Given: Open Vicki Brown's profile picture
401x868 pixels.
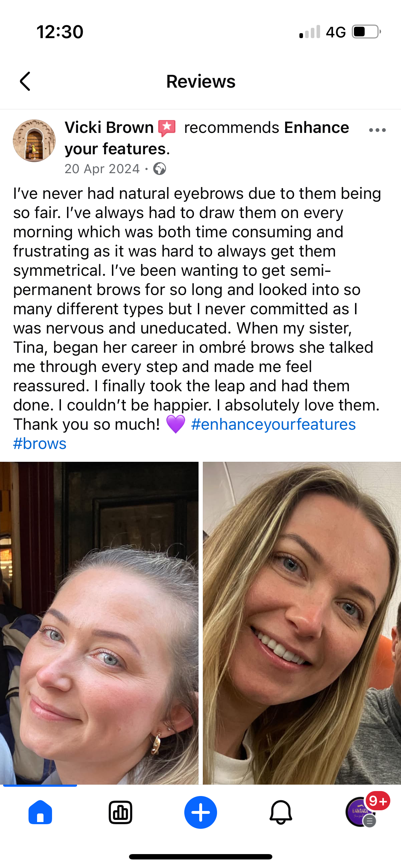Looking at the screenshot, I should (34, 141).
